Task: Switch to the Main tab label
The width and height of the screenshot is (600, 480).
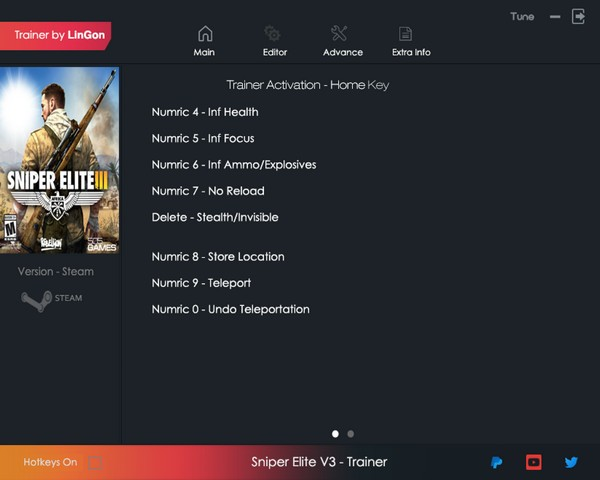Action: coord(204,52)
